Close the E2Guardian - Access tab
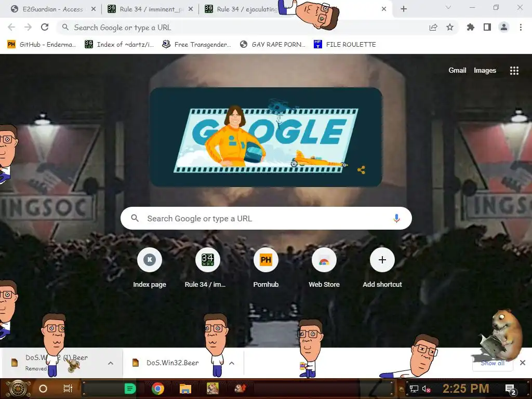Image resolution: width=532 pixels, height=399 pixels. (x=94, y=9)
